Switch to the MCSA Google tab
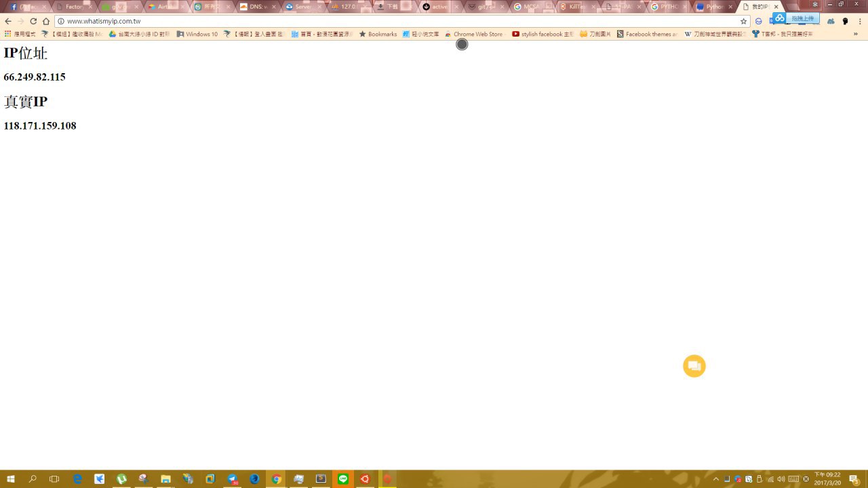Screen dimensions: 868x488 tap(533, 7)
